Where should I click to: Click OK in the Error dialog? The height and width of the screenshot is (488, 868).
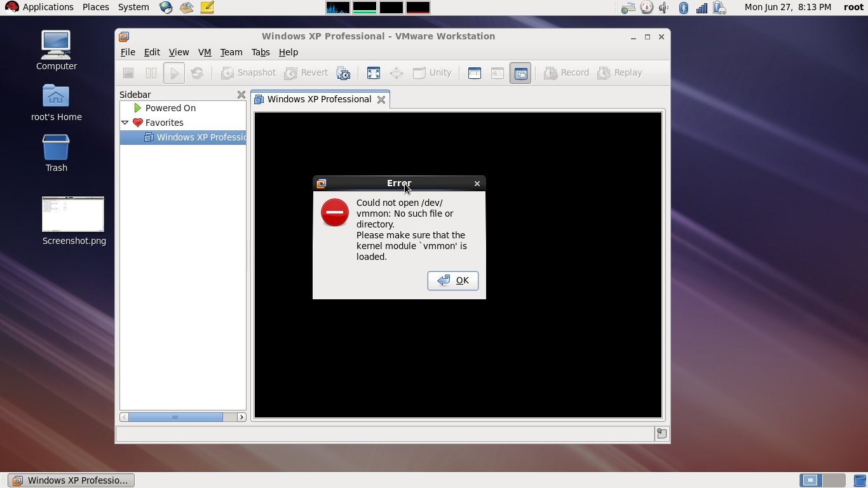(453, 281)
